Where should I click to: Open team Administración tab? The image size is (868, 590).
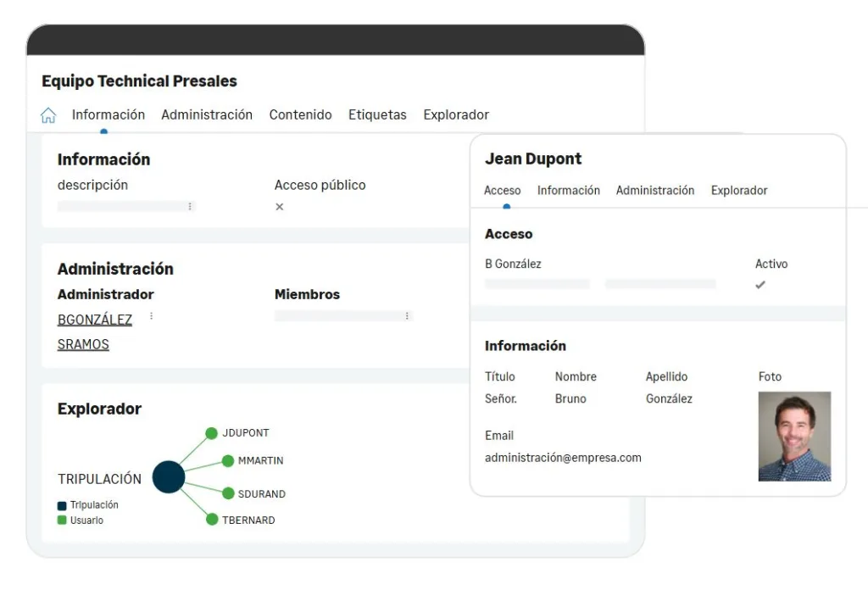pos(207,114)
